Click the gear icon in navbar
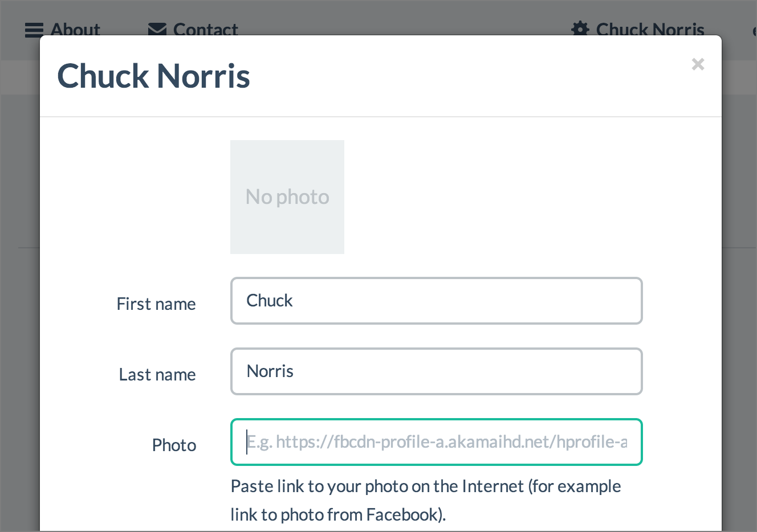The height and width of the screenshot is (532, 757). [580, 28]
